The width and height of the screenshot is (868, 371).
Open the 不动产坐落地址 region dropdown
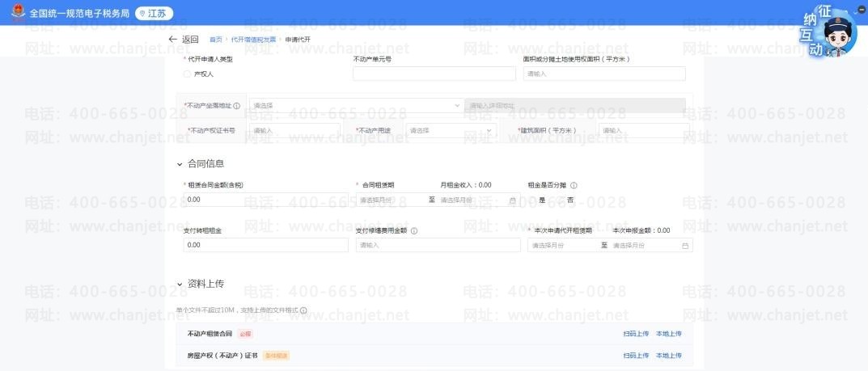[x=356, y=105]
